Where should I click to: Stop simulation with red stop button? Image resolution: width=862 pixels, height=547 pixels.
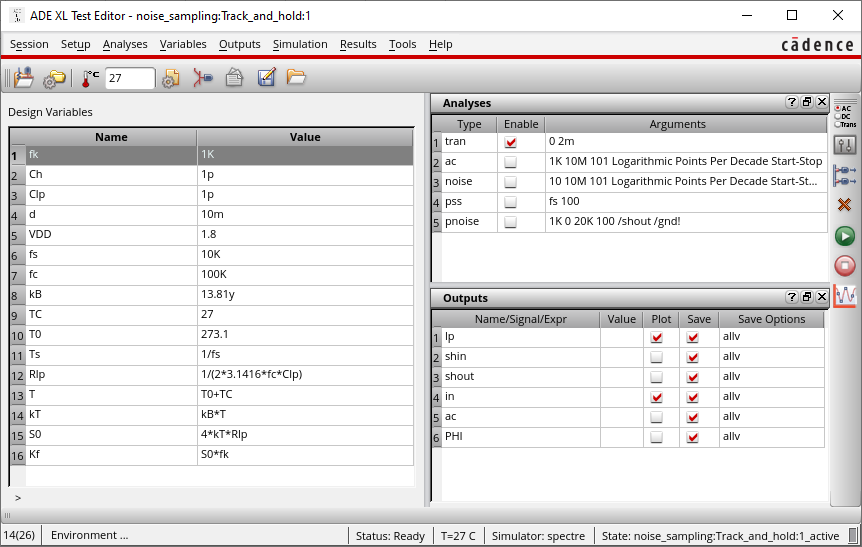(x=845, y=266)
